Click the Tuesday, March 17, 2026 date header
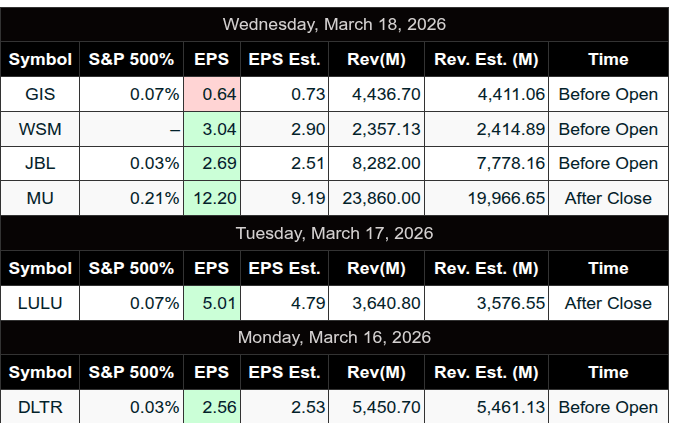This screenshot has height=423, width=676. [x=334, y=233]
